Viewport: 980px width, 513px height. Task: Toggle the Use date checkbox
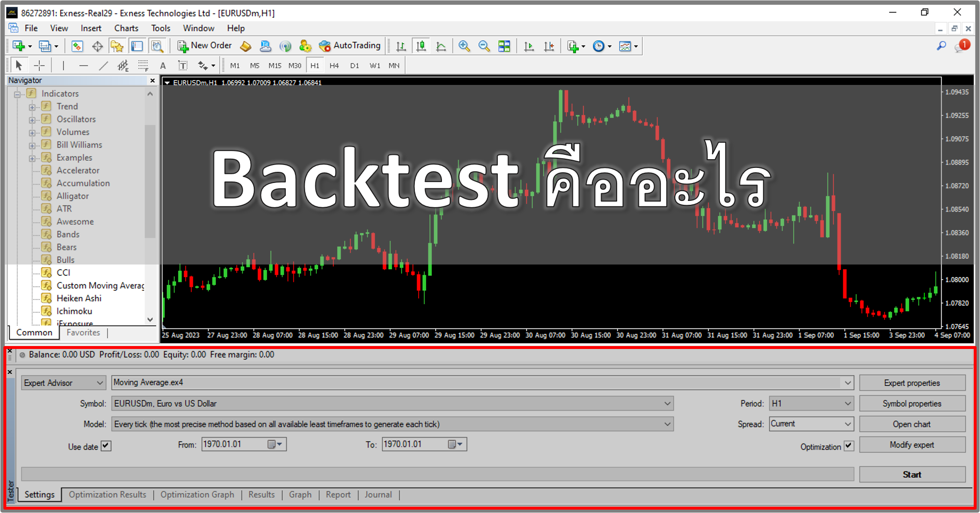coord(106,446)
